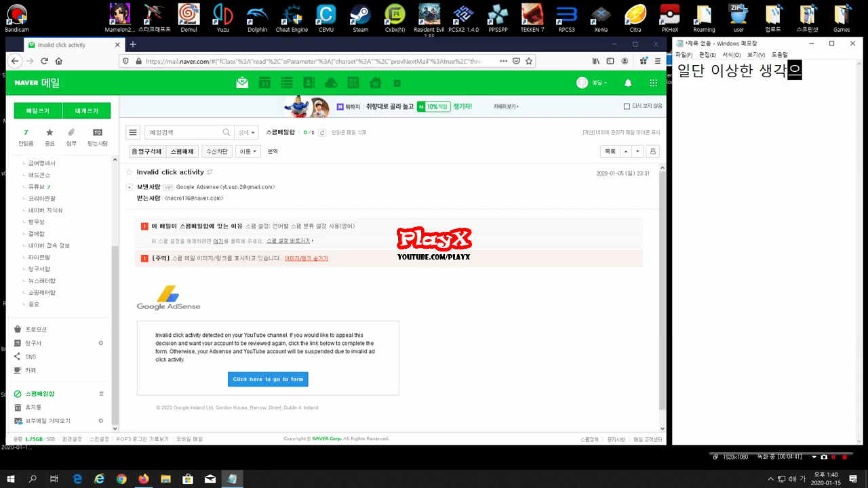This screenshot has width=868, height=488.
Task: Click the Firefox reload button
Action: point(44,60)
